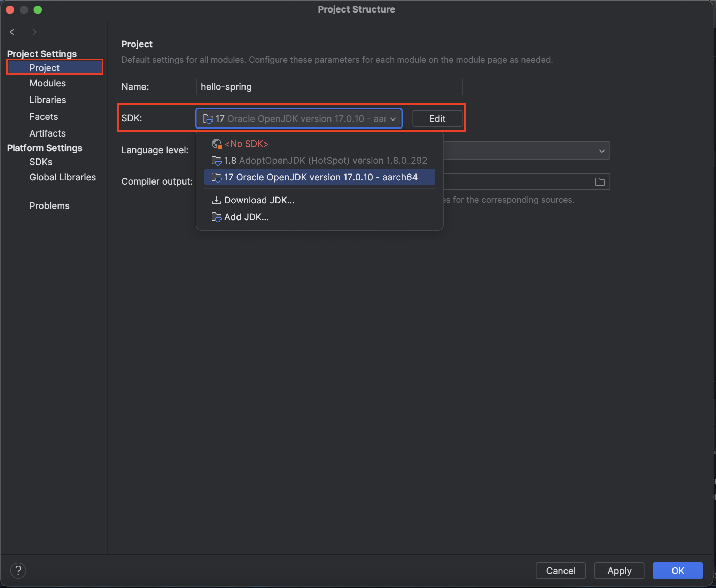Click the back navigation arrow
Screen dimensions: 716x588
click(x=14, y=32)
